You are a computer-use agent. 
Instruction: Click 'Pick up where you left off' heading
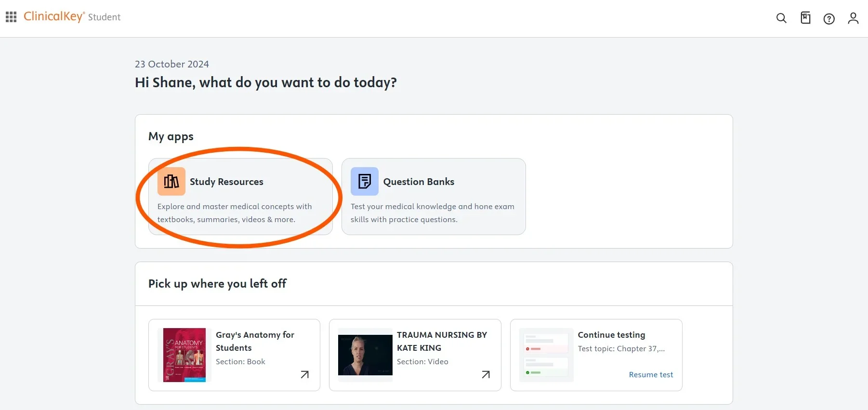click(217, 284)
